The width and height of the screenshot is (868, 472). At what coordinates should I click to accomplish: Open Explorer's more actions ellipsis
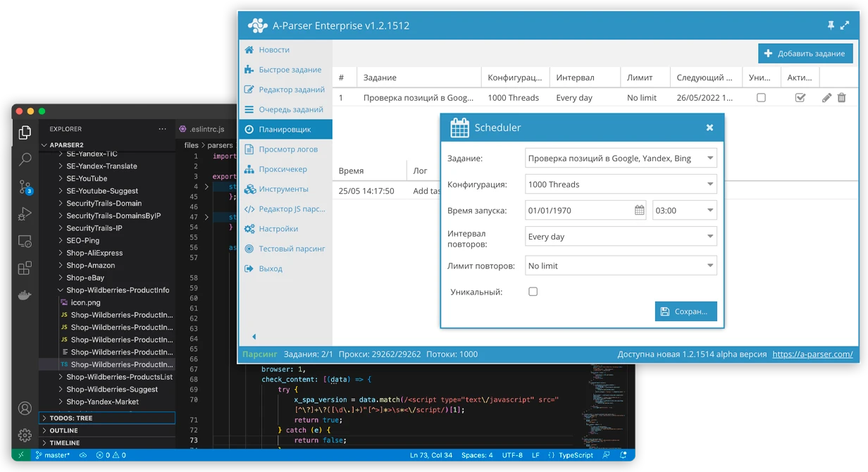(x=163, y=129)
